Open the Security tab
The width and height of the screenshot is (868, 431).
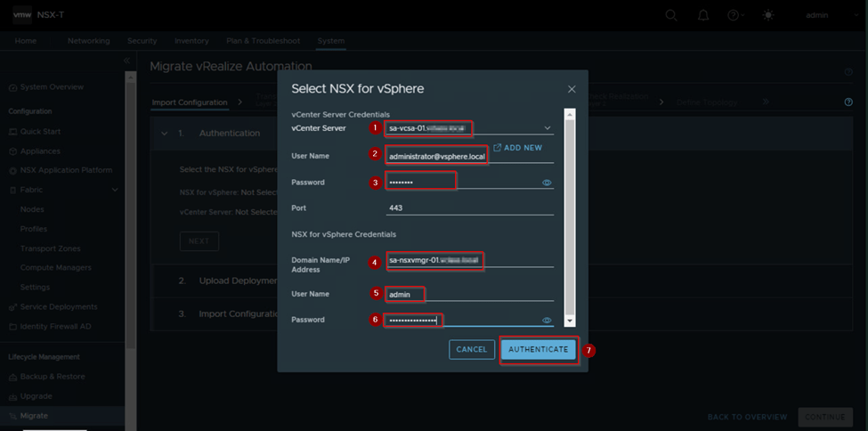(142, 41)
